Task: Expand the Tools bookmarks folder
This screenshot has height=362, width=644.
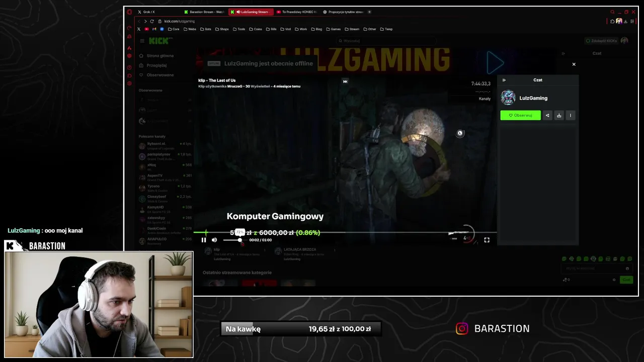Action: [239, 29]
